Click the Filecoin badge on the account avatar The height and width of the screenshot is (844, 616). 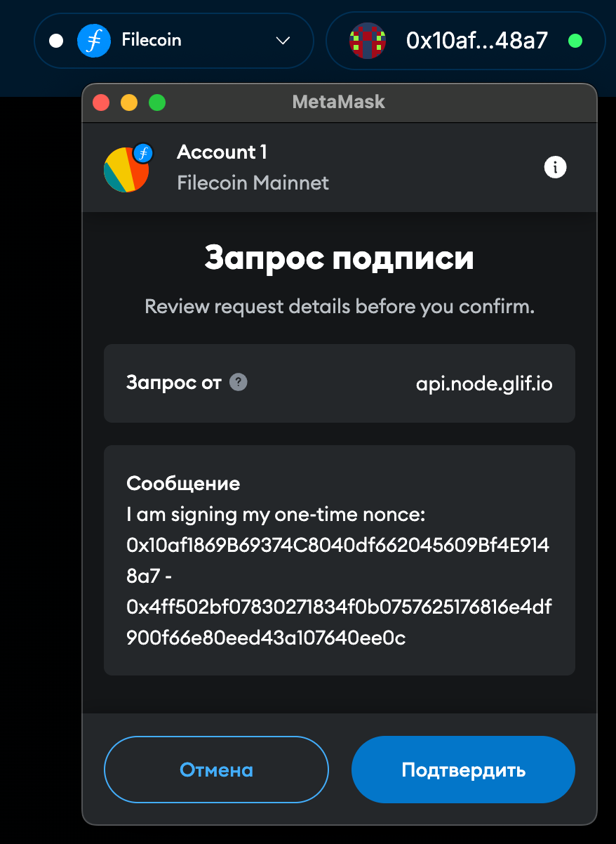coord(143,152)
